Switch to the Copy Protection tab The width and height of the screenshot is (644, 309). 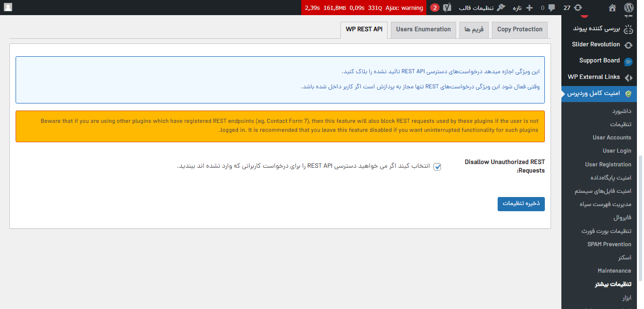click(x=520, y=29)
